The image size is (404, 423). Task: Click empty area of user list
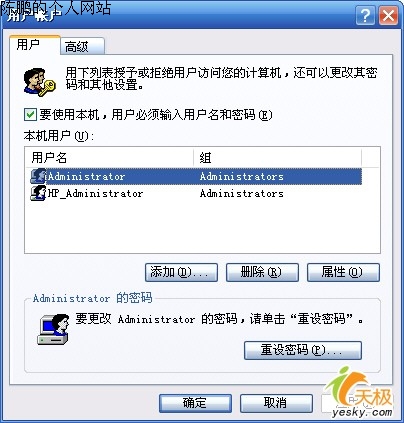click(x=202, y=228)
